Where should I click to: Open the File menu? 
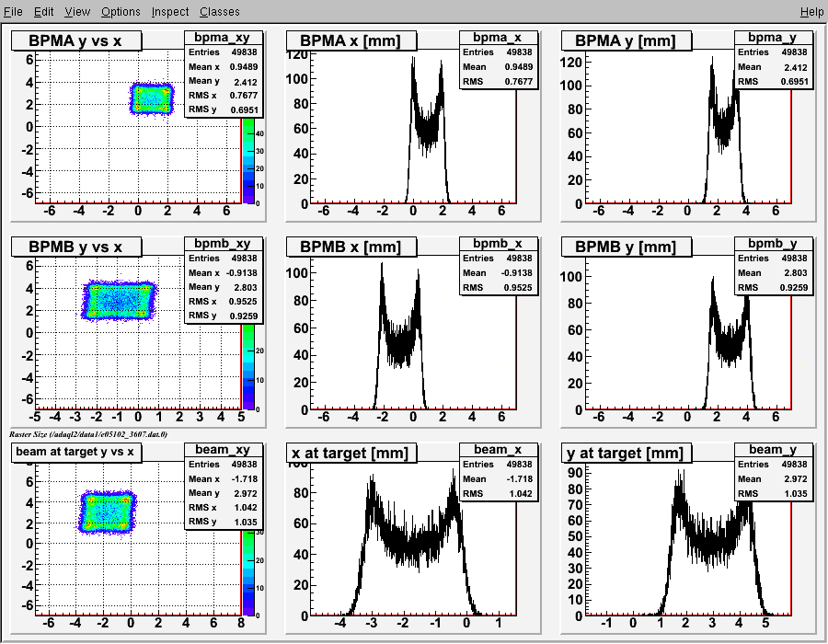[13, 12]
